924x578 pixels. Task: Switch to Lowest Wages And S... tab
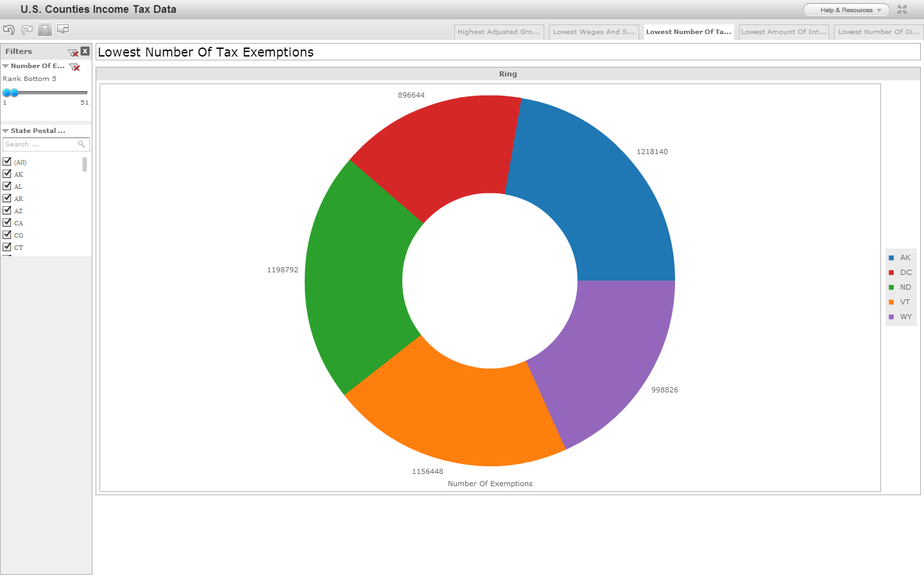tap(594, 32)
